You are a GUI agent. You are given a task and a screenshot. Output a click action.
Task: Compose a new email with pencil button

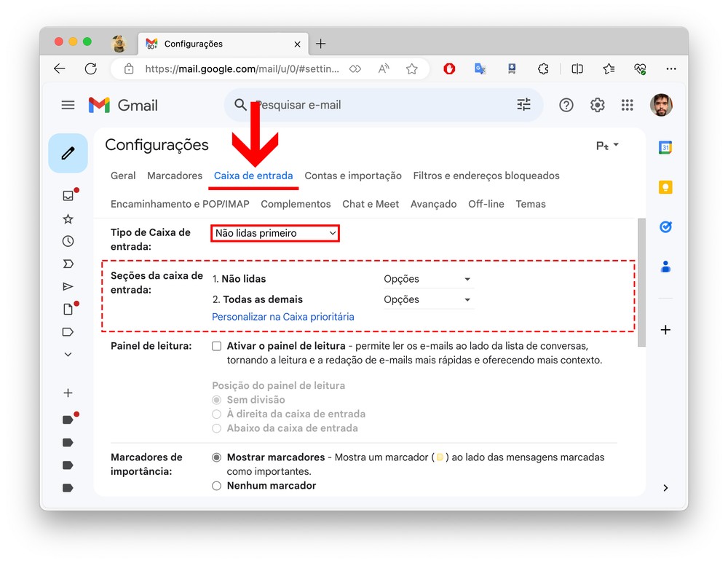pyautogui.click(x=68, y=153)
